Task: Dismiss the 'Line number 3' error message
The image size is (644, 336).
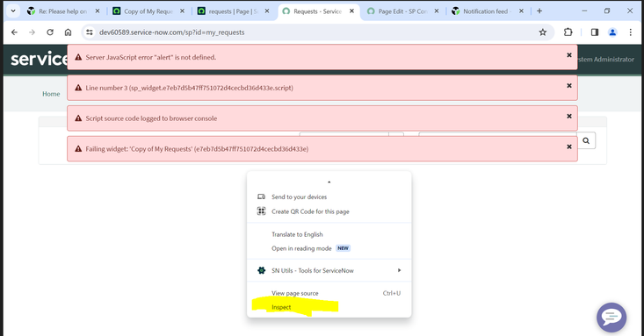Action: click(569, 86)
